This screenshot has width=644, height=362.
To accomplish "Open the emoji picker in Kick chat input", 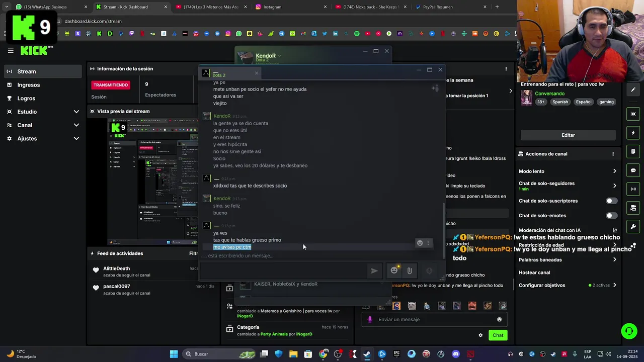I will coord(499,319).
